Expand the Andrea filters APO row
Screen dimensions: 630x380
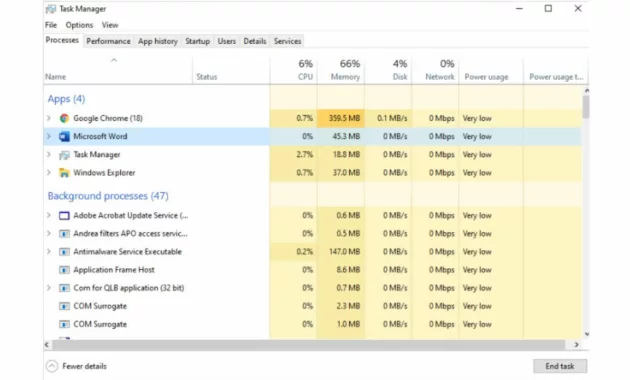click(49, 233)
